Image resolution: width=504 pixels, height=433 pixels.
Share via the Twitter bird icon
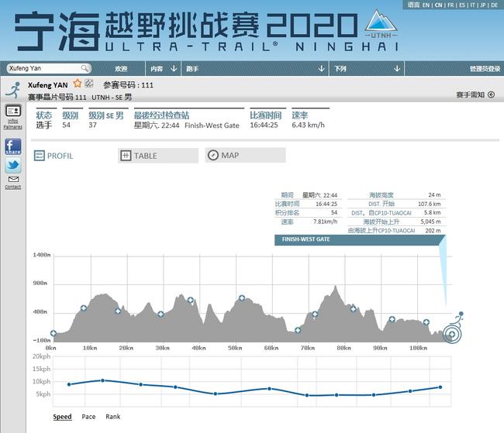[x=13, y=165]
